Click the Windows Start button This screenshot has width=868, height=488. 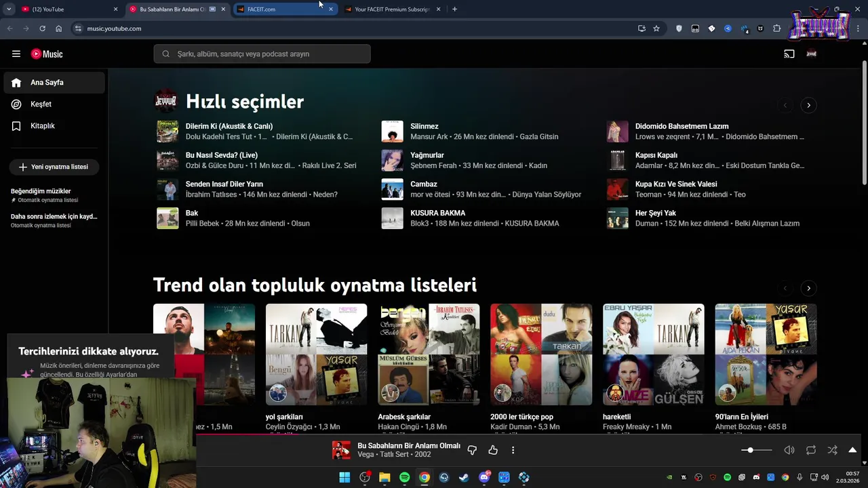coord(344,477)
